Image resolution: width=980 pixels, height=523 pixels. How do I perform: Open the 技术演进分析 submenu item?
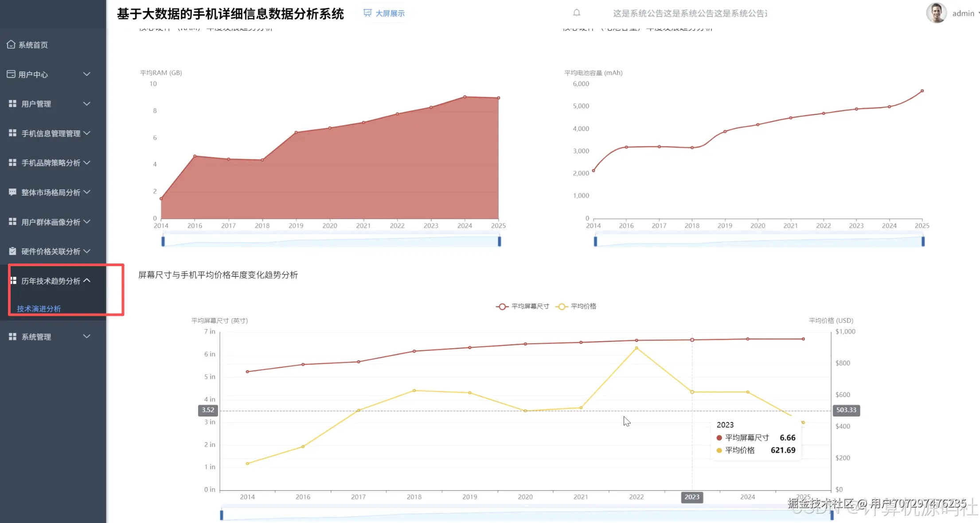(x=39, y=309)
